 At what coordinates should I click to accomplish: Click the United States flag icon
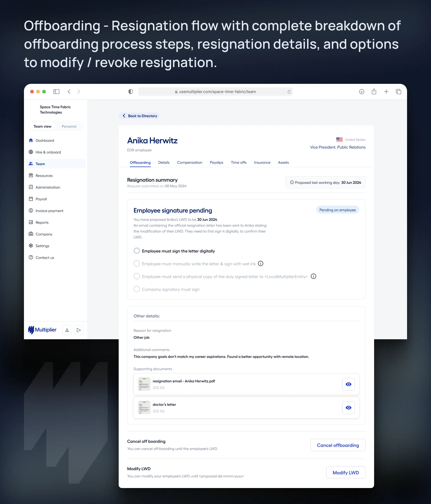339,139
